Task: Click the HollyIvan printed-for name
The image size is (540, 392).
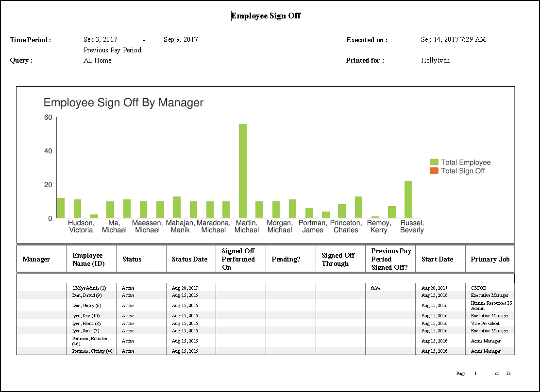Action: 436,60
